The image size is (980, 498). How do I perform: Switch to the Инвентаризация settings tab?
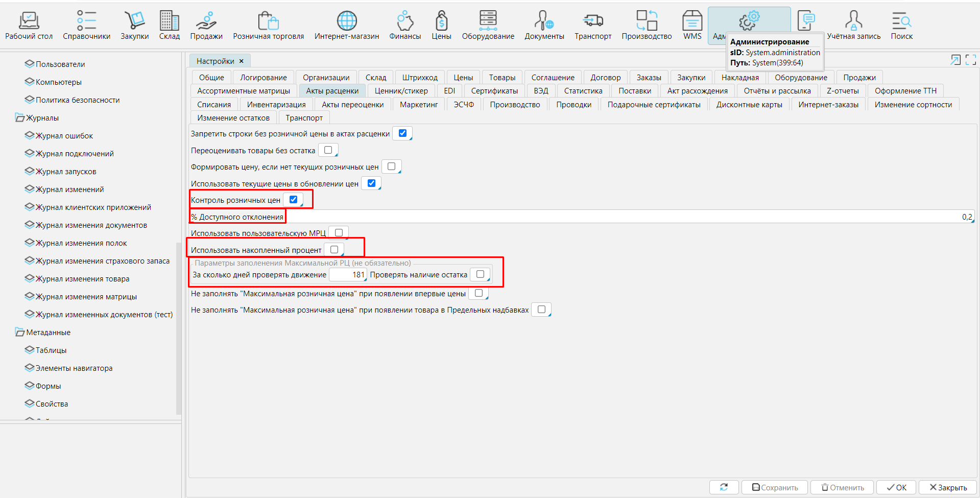pos(276,105)
